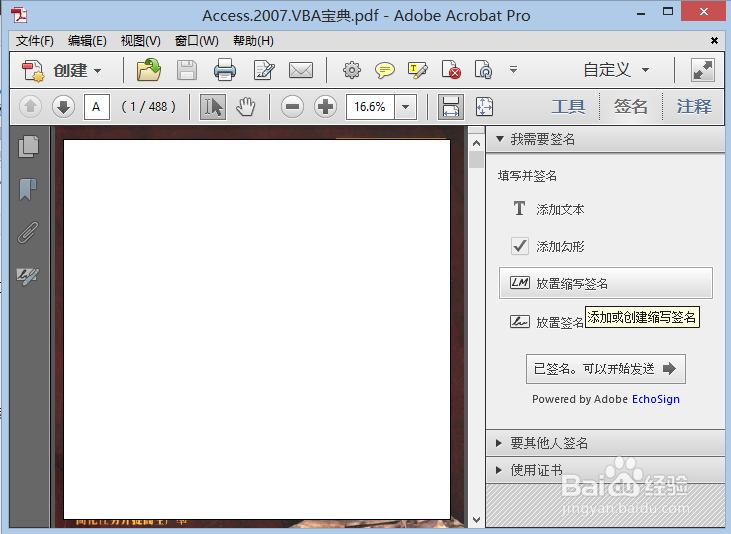This screenshot has width=731, height=534.
Task: Open the 文件(F) menu
Action: pos(34,41)
